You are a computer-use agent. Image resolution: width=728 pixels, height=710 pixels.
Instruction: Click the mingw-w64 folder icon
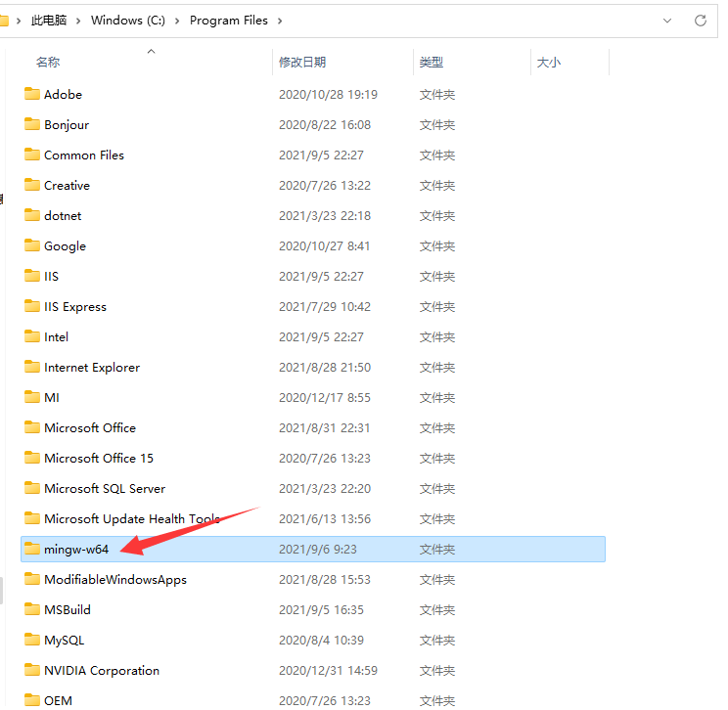pos(32,549)
